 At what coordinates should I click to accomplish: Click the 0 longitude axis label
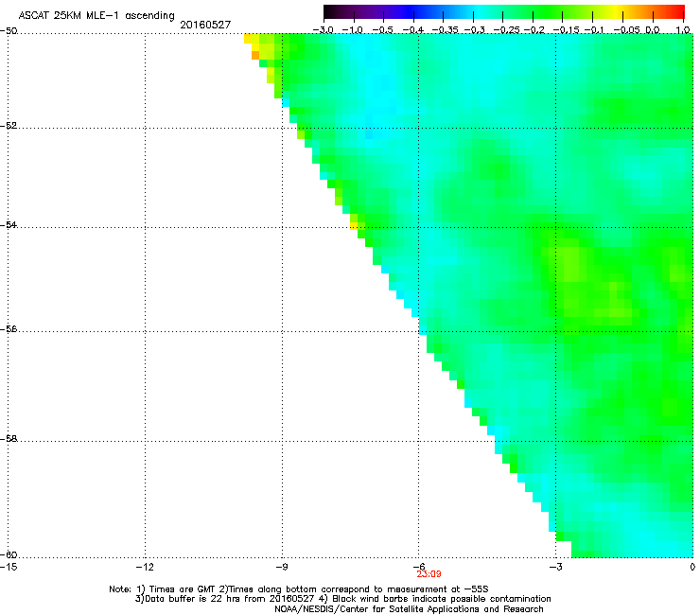[692, 567]
